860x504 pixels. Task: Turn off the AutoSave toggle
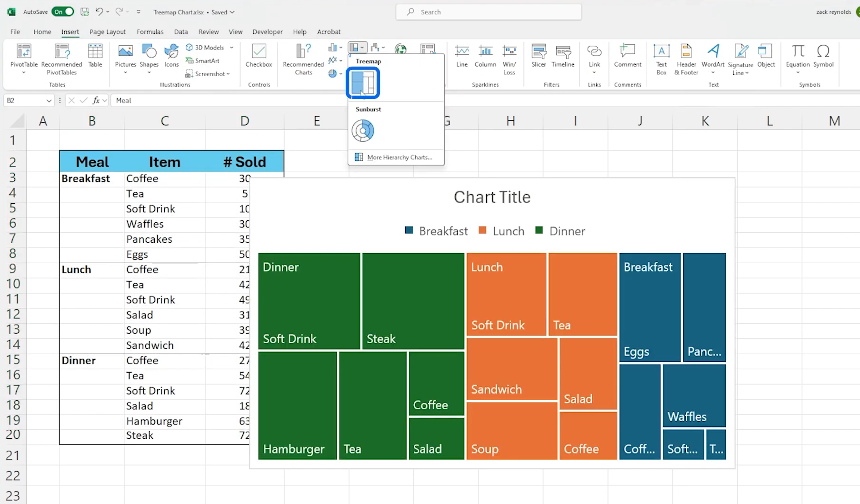click(63, 12)
